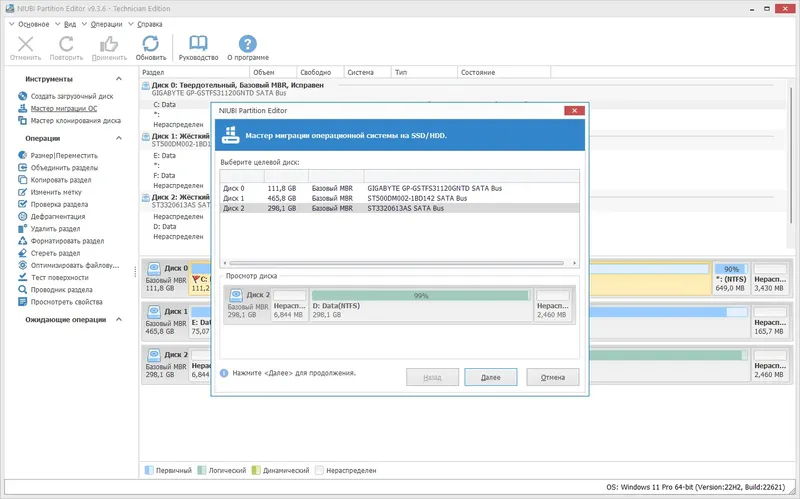Screen dimensions: 800x499
Task: Click the Первичный legend swatch
Action: click(149, 470)
